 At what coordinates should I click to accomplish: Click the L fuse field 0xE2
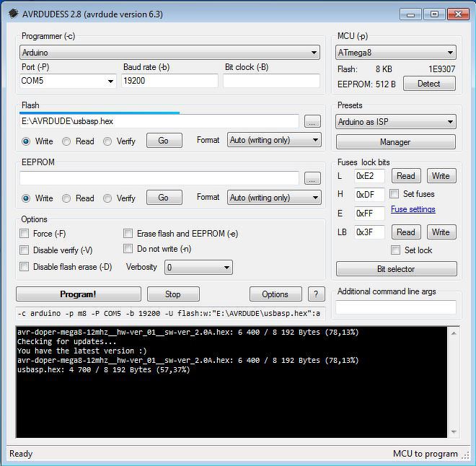[369, 176]
